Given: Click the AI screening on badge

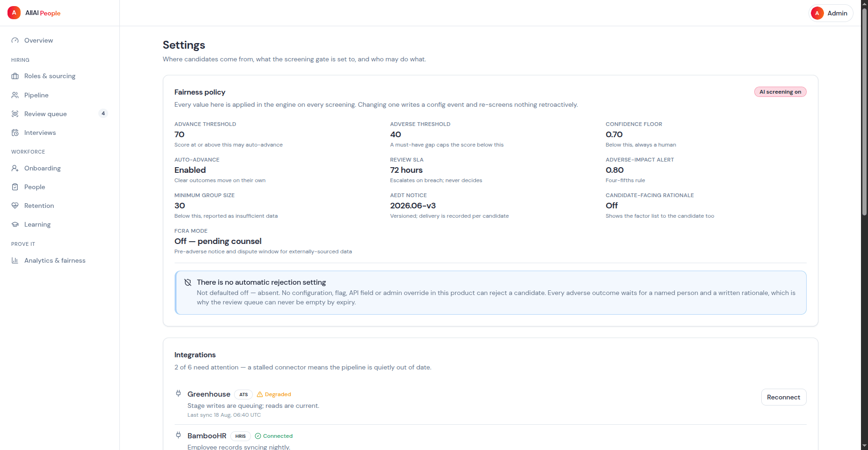Looking at the screenshot, I should click(x=780, y=92).
